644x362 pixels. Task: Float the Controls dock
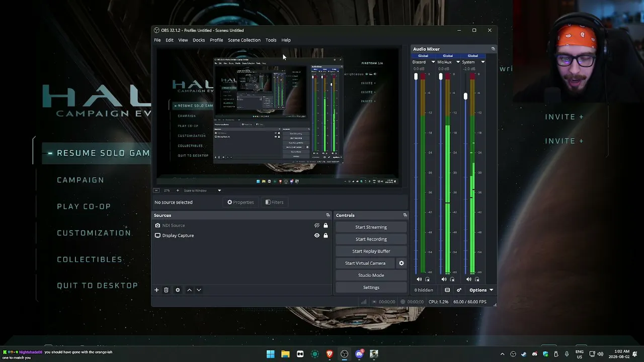pyautogui.click(x=405, y=215)
